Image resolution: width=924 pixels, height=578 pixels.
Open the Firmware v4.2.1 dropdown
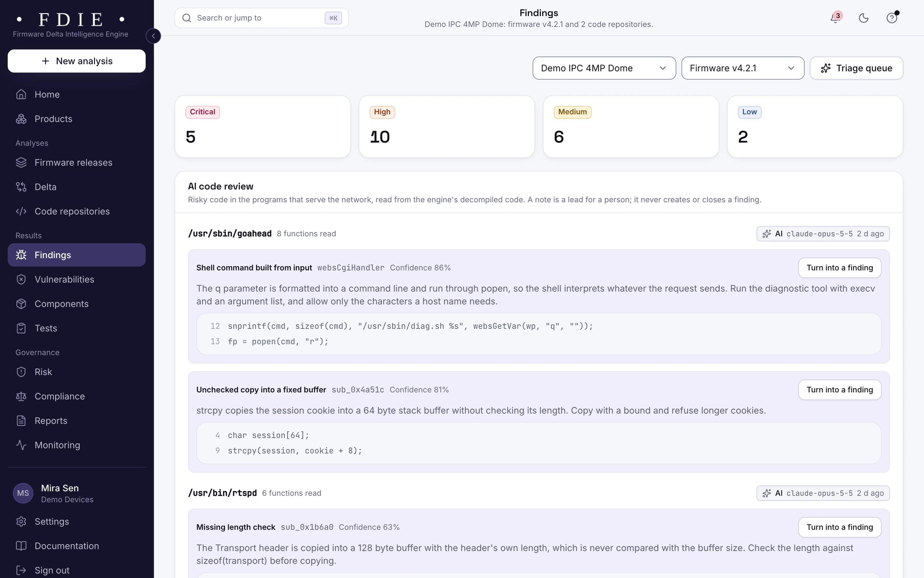pyautogui.click(x=743, y=68)
